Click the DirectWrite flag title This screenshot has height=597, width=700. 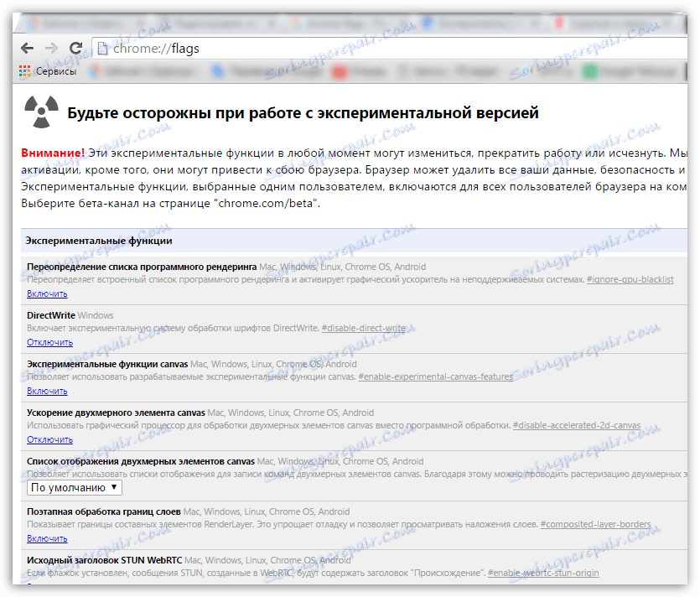click(x=51, y=315)
